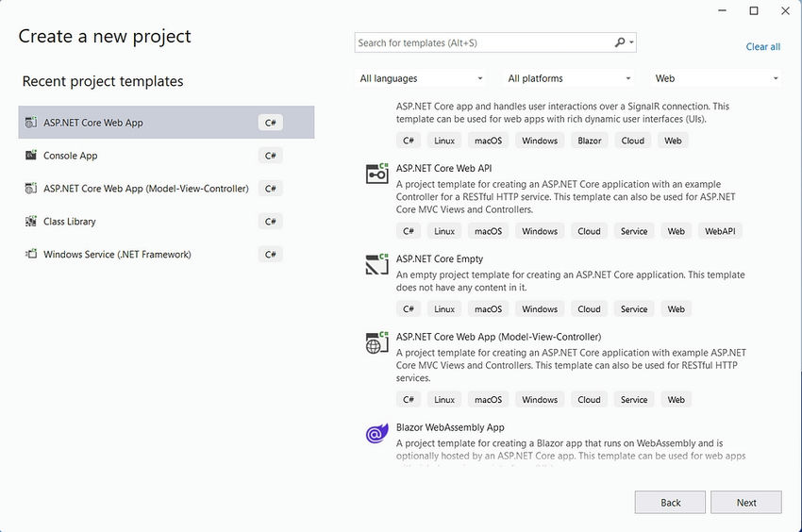
Task: Choose the ASP.NET Core Empty template title
Action: click(440, 258)
